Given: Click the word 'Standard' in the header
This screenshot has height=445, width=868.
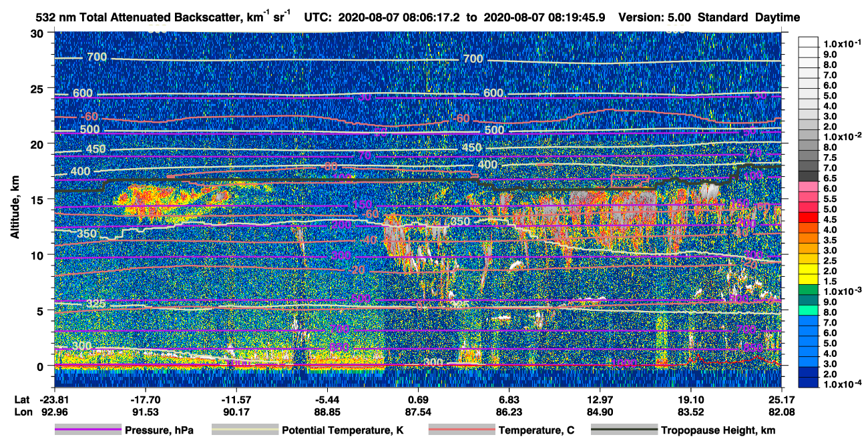Looking at the screenshot, I should pyautogui.click(x=723, y=18).
